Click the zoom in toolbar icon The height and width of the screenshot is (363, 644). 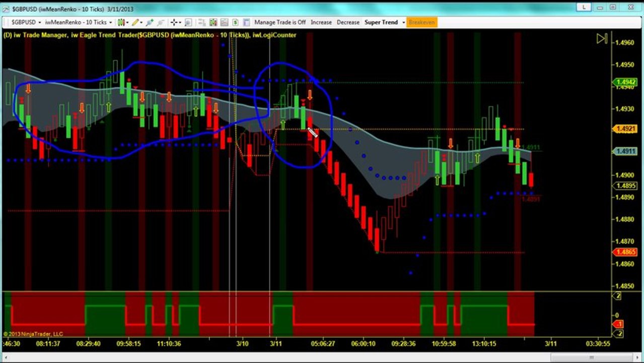pyautogui.click(x=150, y=22)
